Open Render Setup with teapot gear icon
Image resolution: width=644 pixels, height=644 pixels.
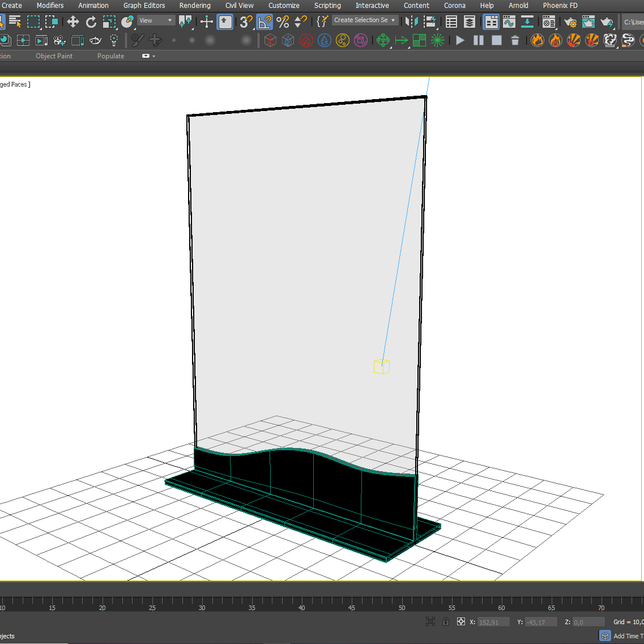[570, 23]
